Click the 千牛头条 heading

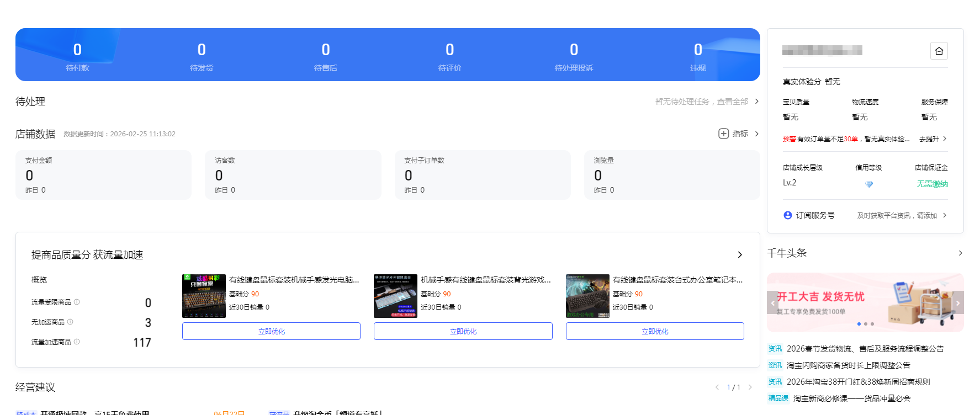tap(787, 253)
